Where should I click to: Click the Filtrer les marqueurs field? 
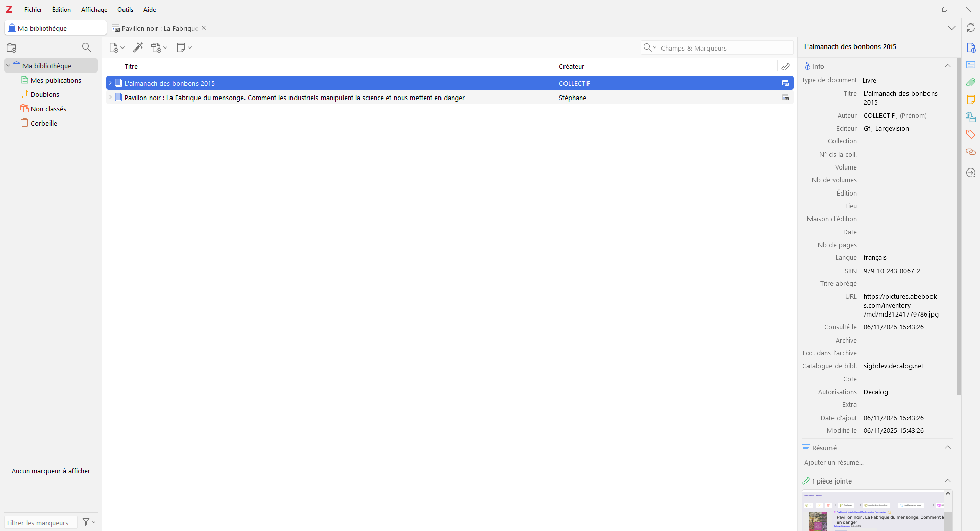point(40,522)
